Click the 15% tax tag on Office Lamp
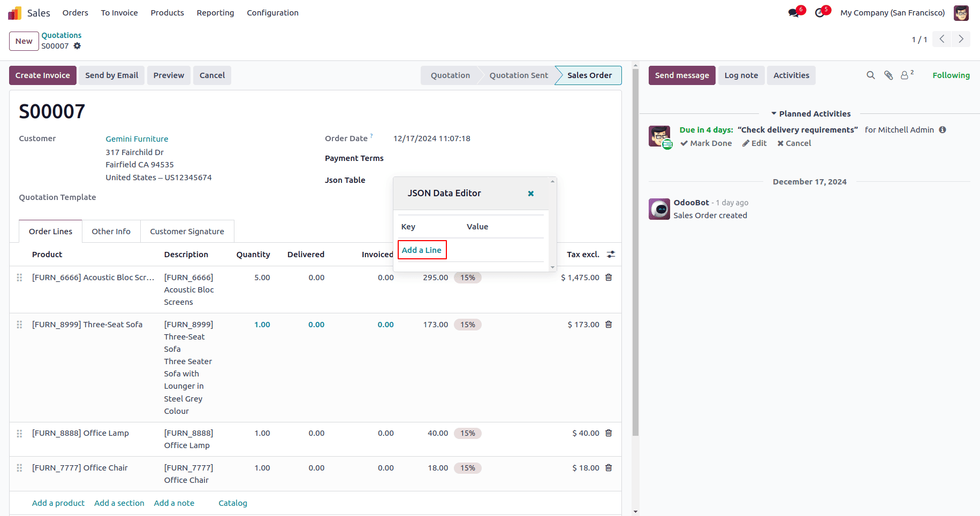The height and width of the screenshot is (516, 980). point(468,433)
